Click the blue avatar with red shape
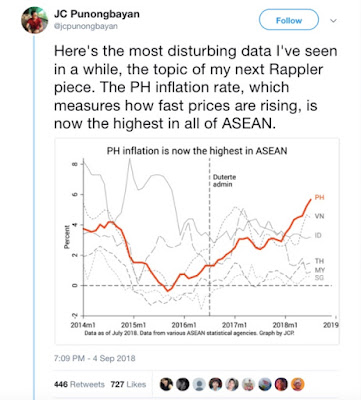Screen dimensions: 361x400 click(265, 384)
